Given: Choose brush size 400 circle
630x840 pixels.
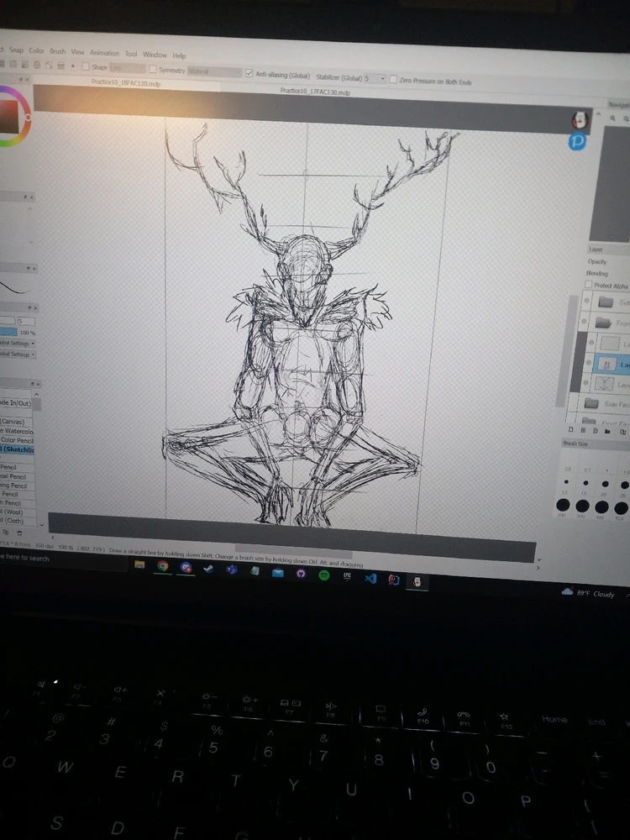Looking at the screenshot, I should (601, 507).
